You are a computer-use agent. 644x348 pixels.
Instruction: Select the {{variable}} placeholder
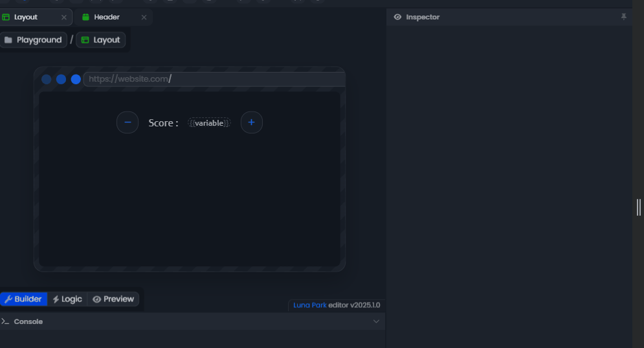[x=209, y=123]
